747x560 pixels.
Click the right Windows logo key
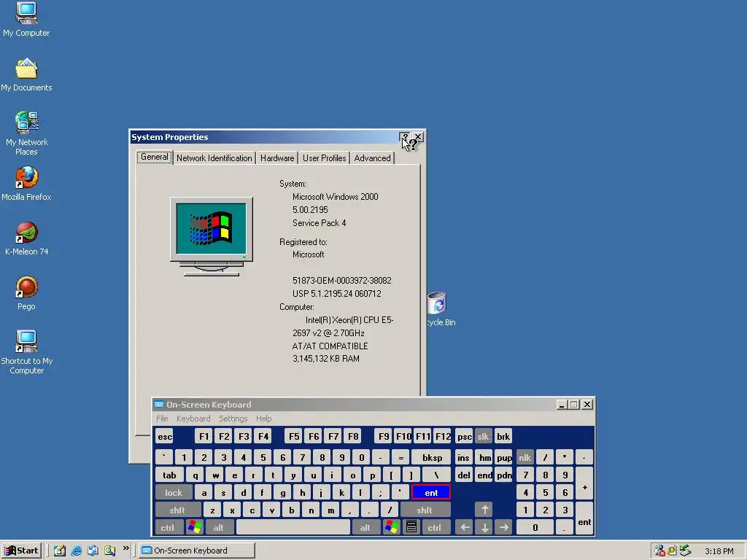pyautogui.click(x=392, y=528)
